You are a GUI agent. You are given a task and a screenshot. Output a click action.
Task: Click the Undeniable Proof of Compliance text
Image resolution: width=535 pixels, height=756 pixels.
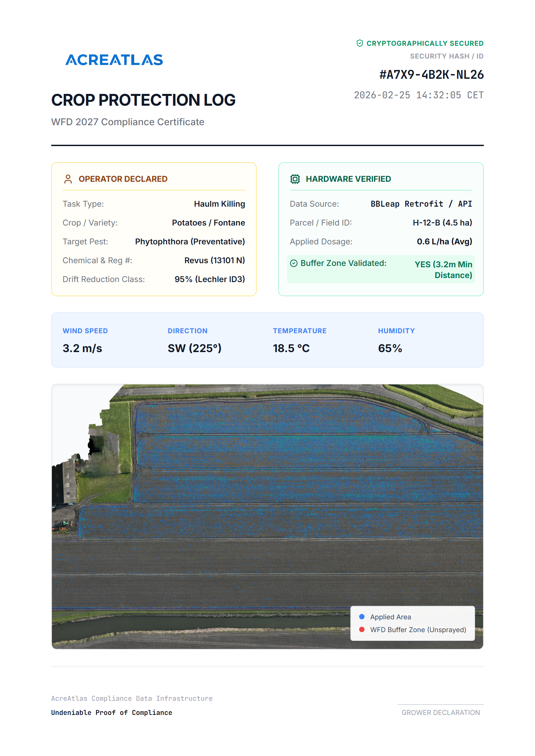[112, 713]
